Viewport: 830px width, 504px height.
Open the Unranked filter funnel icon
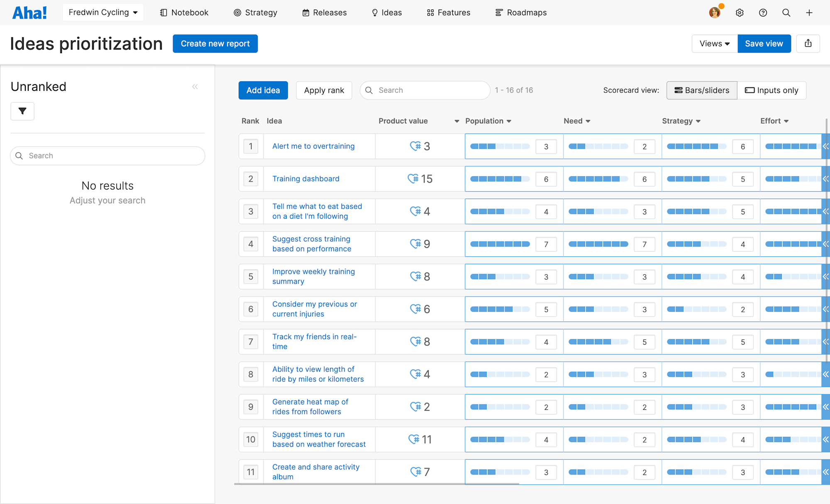(x=22, y=111)
